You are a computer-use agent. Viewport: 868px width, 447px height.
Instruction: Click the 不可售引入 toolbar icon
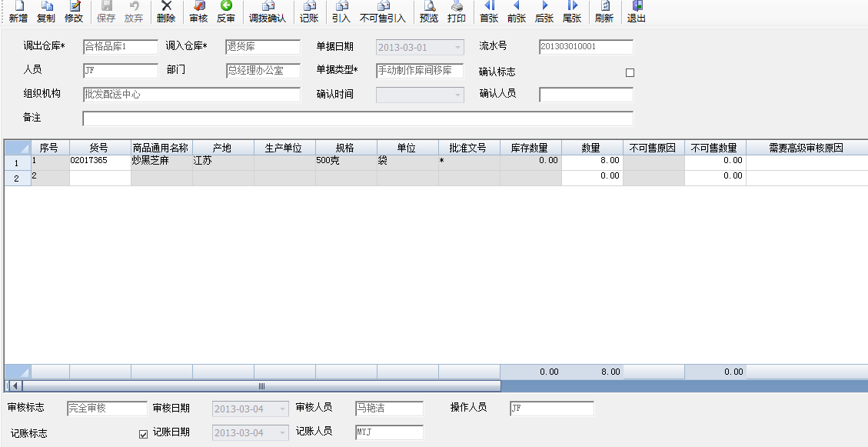pyautogui.click(x=383, y=12)
